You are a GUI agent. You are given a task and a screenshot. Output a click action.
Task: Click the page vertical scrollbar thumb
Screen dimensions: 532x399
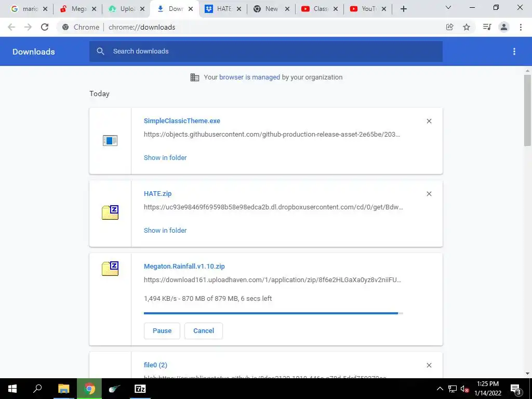click(527, 110)
